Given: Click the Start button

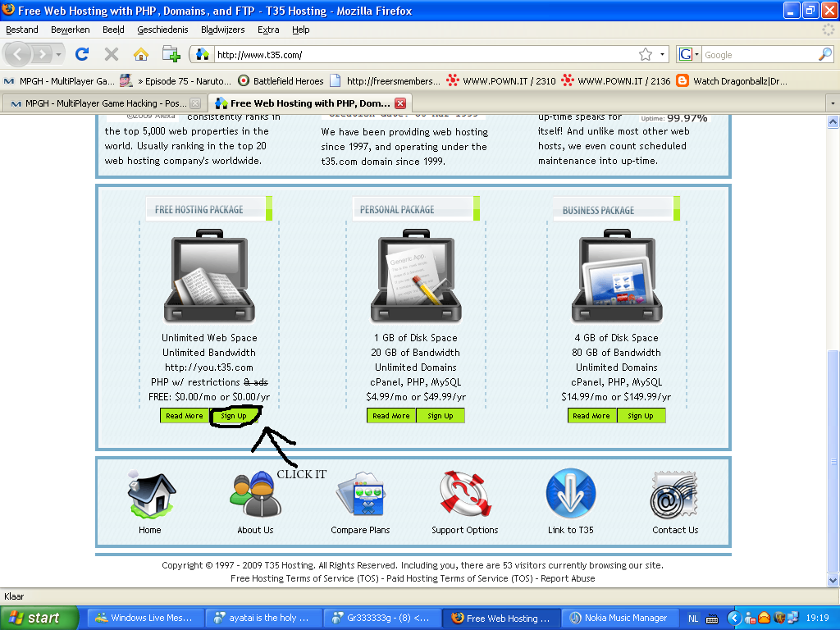Looking at the screenshot, I should coord(39,618).
